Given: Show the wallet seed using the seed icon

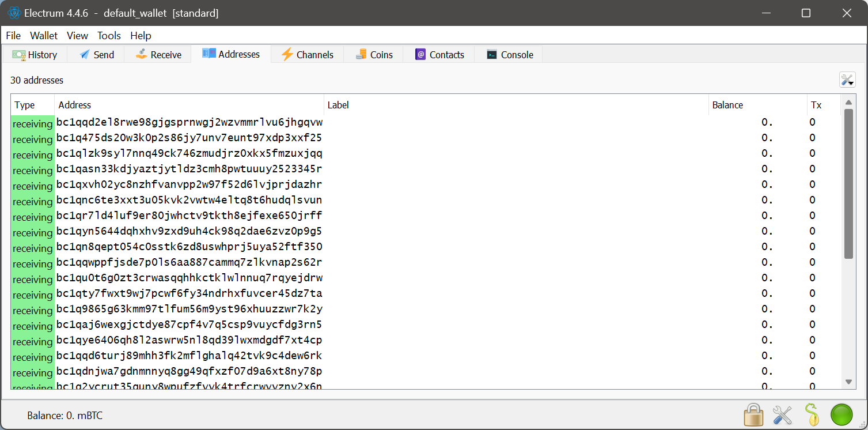Looking at the screenshot, I should 812,415.
